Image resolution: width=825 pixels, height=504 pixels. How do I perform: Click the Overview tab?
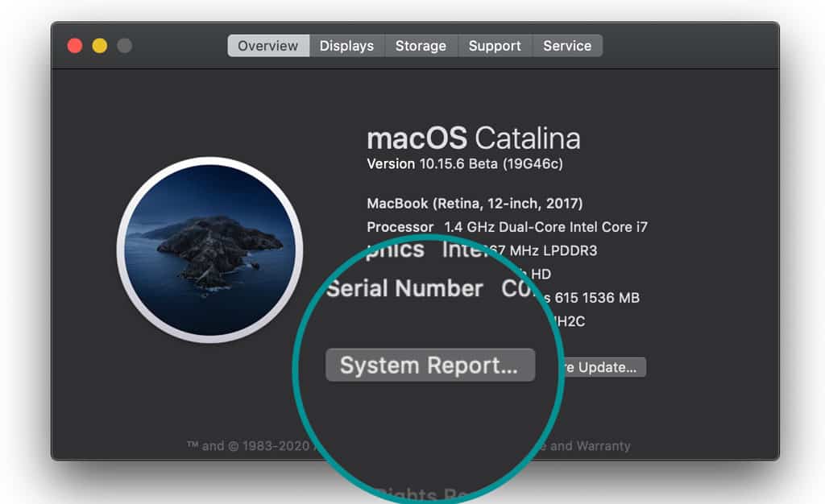click(x=267, y=46)
